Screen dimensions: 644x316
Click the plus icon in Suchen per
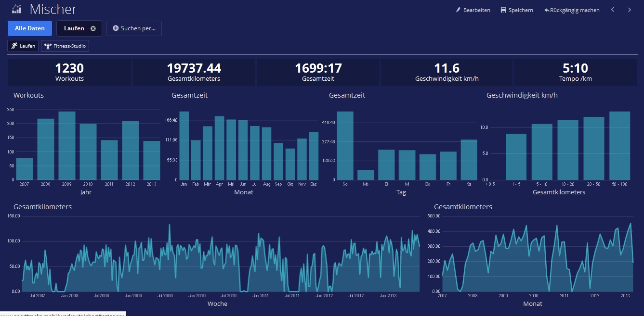click(116, 28)
